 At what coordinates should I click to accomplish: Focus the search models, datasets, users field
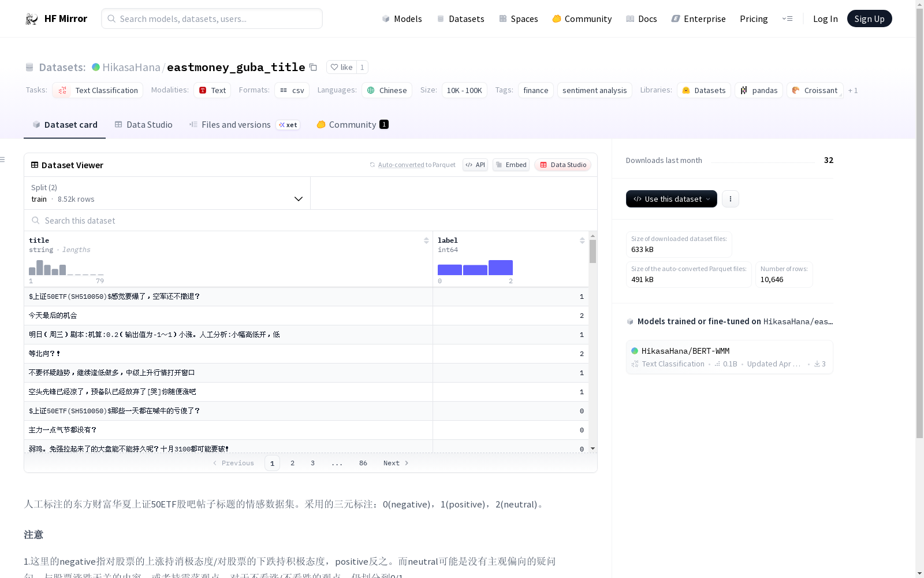[212, 18]
